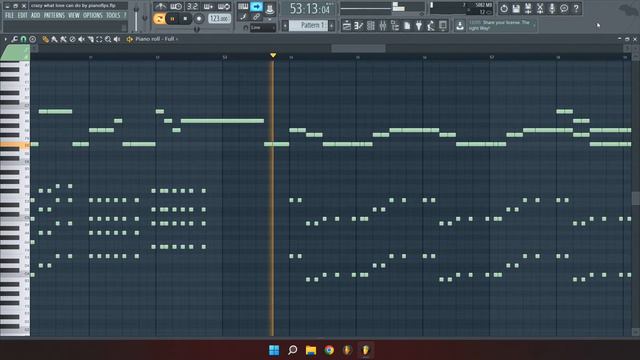Viewport: 640px width, 360px height.
Task: Select the Draw pencil tool in piano roll
Action: click(x=45, y=39)
